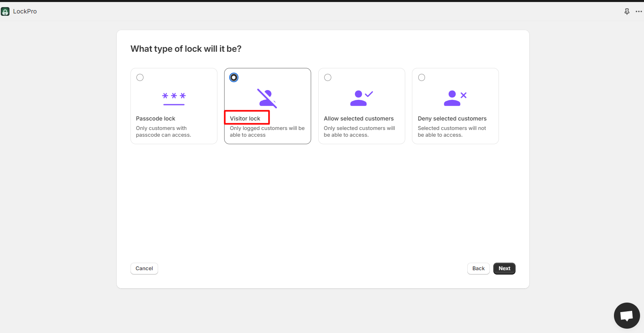Viewport: 644px width, 333px height.
Task: Click the Deny selected customers title
Action: pyautogui.click(x=452, y=119)
